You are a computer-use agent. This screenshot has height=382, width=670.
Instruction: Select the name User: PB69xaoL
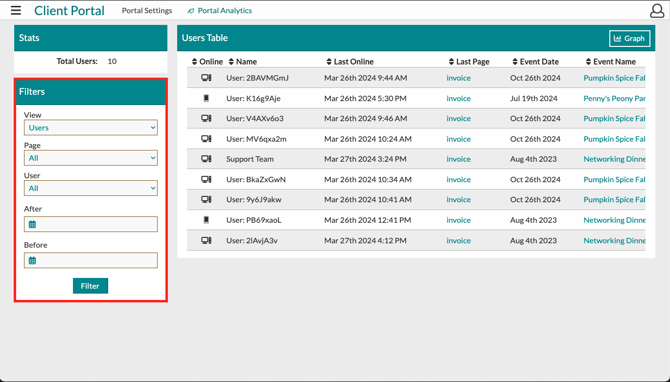(254, 220)
